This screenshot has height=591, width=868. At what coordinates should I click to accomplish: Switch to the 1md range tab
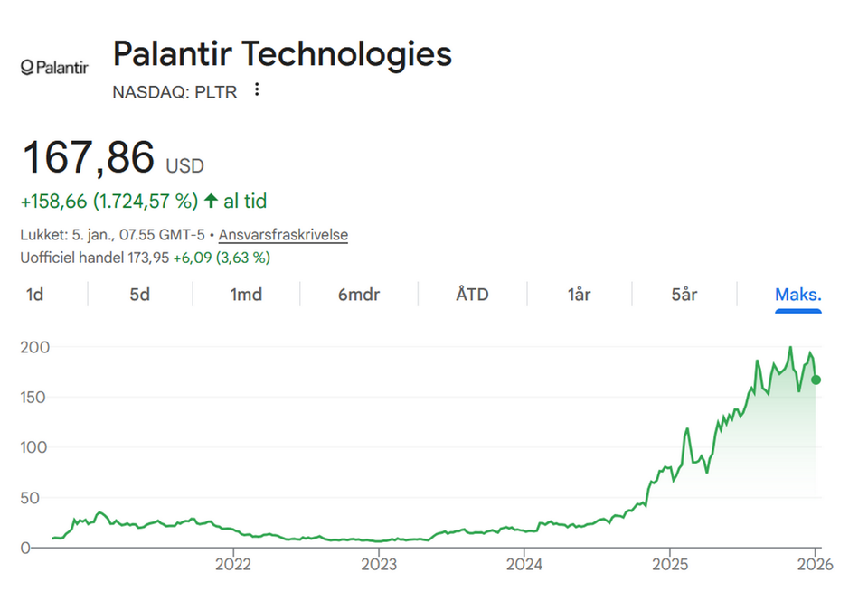246,295
